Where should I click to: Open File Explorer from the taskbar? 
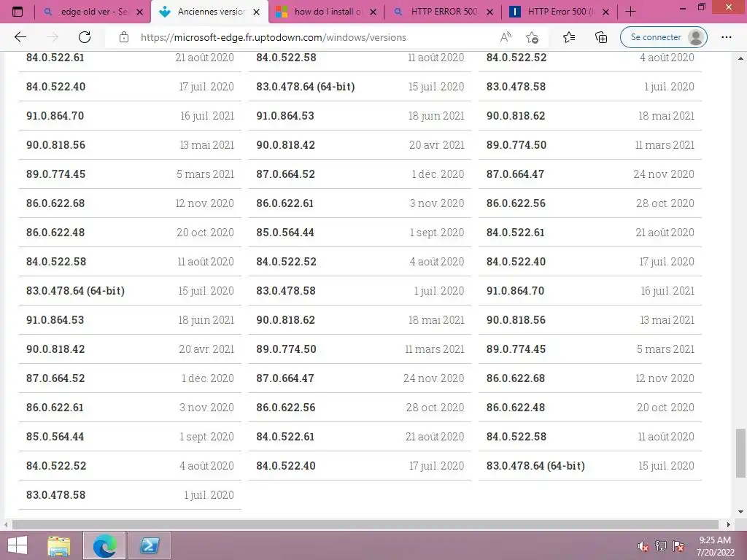point(59,545)
